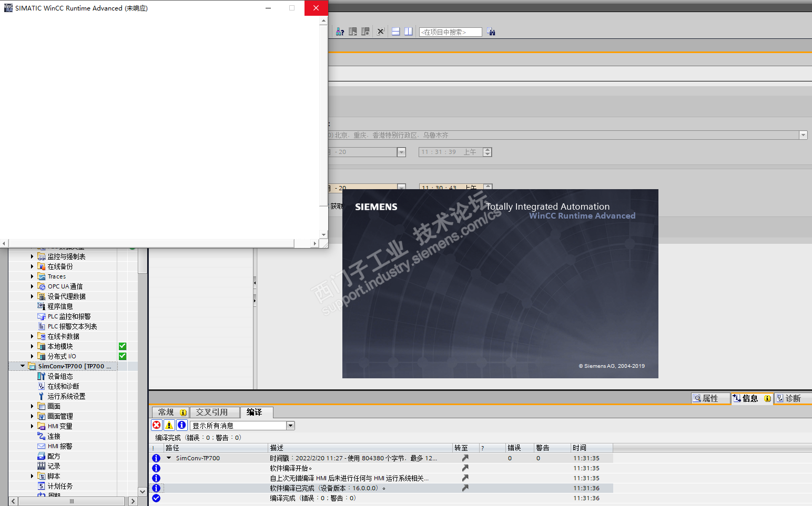Expand the 监控与强制表 tree node
812x506 pixels.
[32, 256]
